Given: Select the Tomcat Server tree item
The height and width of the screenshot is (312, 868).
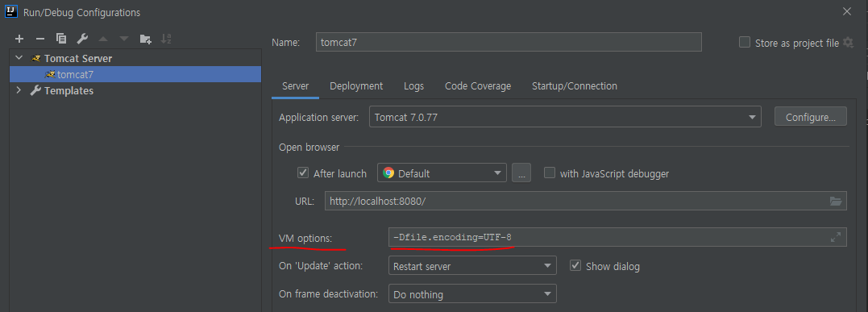Looking at the screenshot, I should coord(135,58).
